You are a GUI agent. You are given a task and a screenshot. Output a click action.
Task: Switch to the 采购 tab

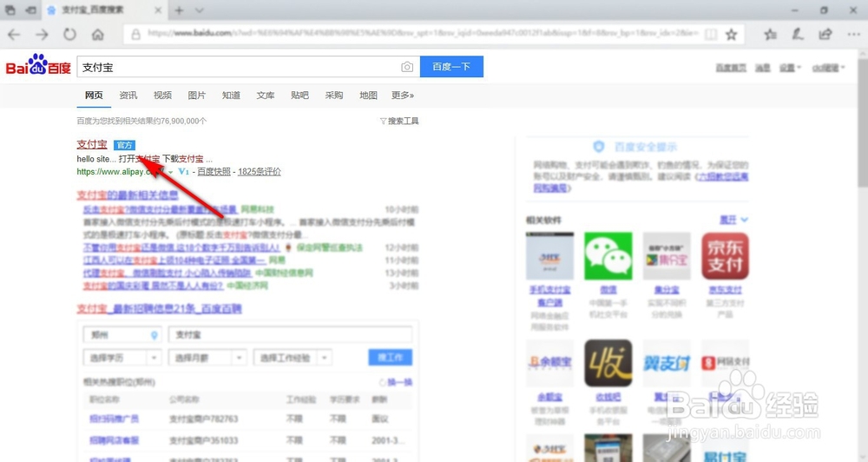pyautogui.click(x=334, y=96)
